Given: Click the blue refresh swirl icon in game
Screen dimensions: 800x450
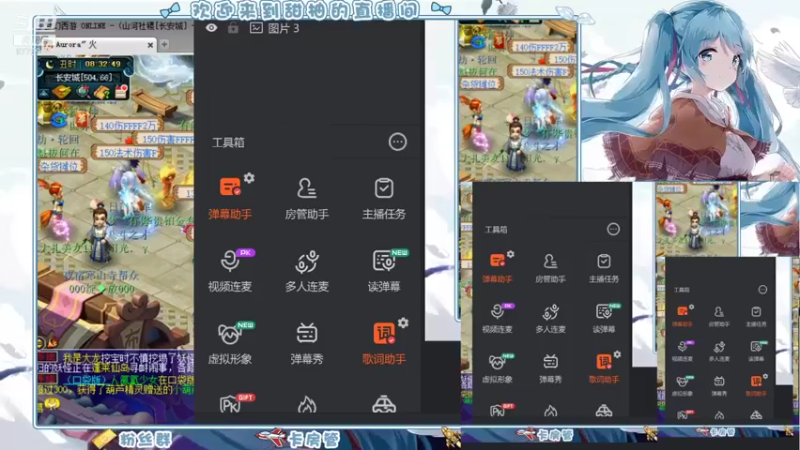Looking at the screenshot, I should tap(59, 119).
